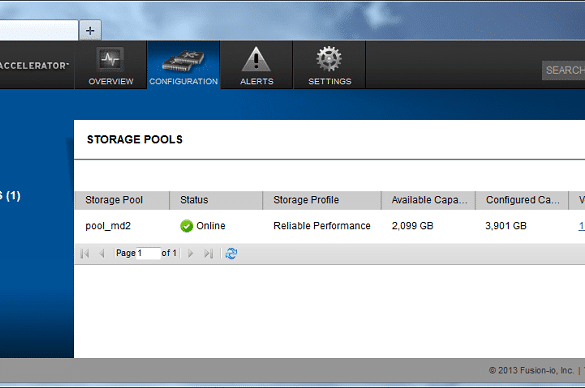585x388 pixels.
Task: Jump to last page of results
Action: click(208, 254)
